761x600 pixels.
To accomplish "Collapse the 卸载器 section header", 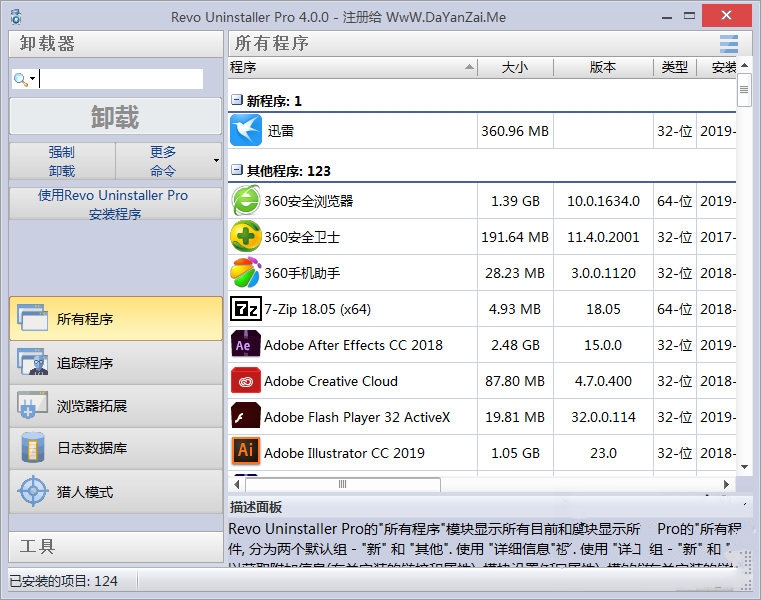I will (x=116, y=44).
